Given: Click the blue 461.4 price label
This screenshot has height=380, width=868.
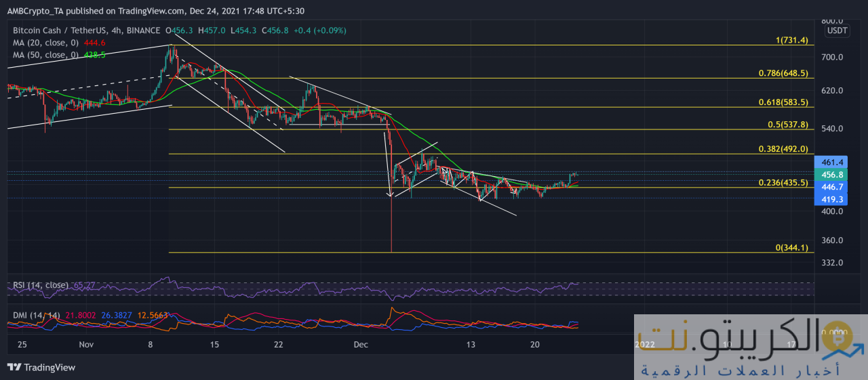Looking at the screenshot, I should (x=832, y=162).
